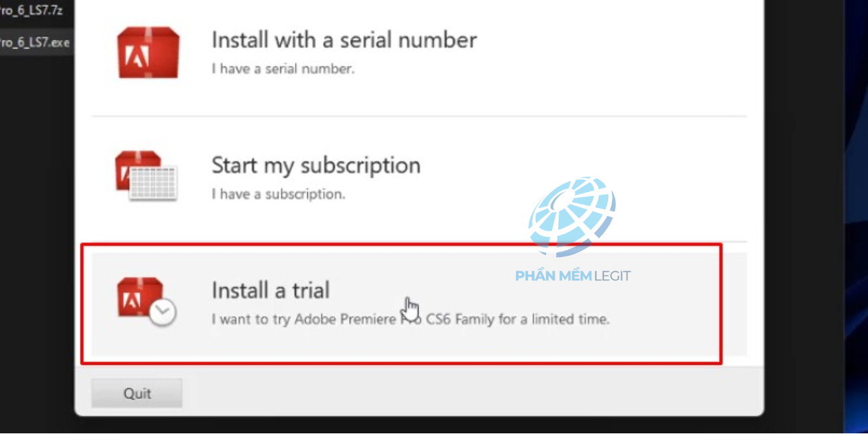Screen dimensions: 868x436
Task: Click the installer footer beside Quit button
Action: click(466, 393)
